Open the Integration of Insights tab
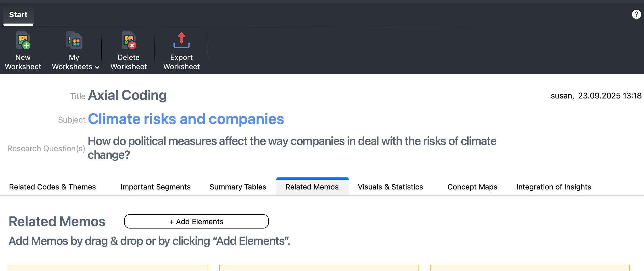Viewport: 644px width, 271px height. tap(554, 187)
